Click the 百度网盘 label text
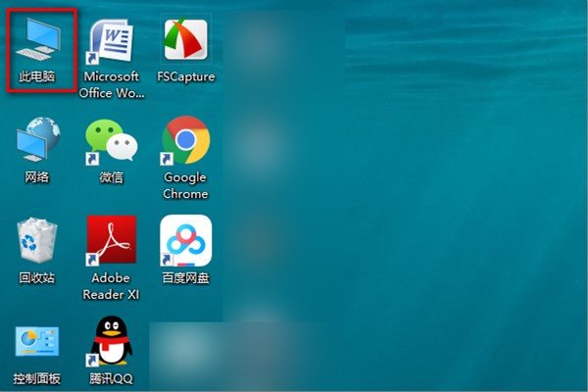Image resolution: width=588 pixels, height=392 pixels. click(185, 278)
